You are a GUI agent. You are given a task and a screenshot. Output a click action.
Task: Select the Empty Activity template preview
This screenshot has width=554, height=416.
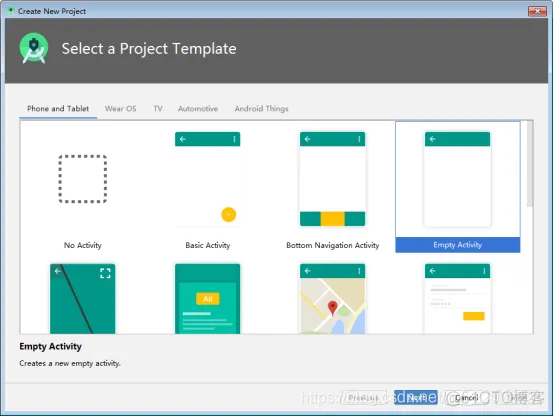pyautogui.click(x=458, y=180)
